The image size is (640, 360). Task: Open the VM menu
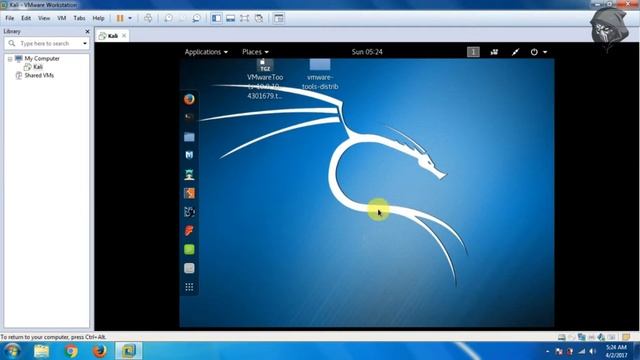pos(62,18)
